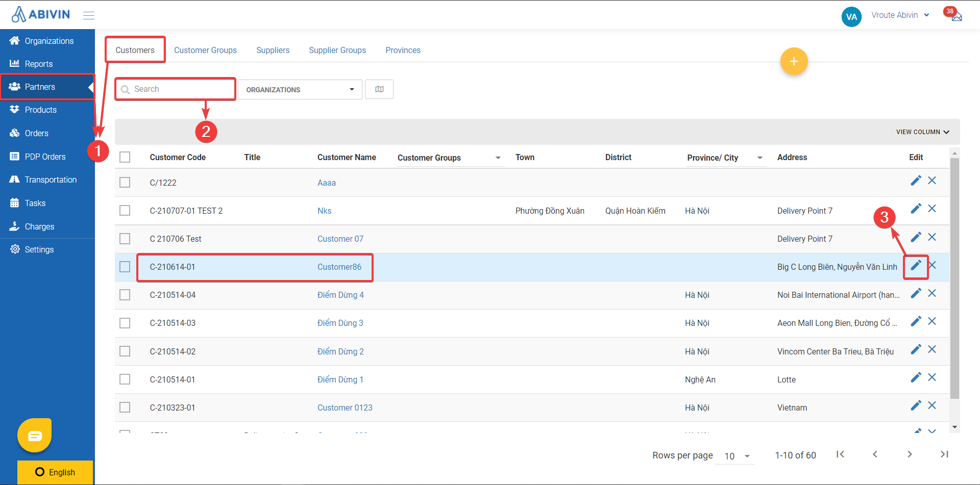Tick the C-210514-03 row checkbox
980x485 pixels.
125,323
